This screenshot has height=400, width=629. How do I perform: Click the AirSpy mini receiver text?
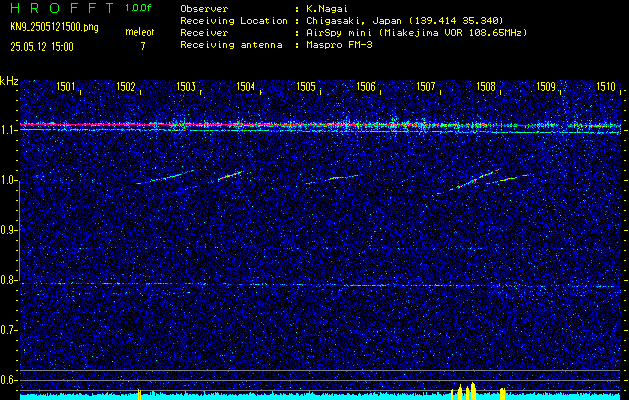[x=417, y=33]
